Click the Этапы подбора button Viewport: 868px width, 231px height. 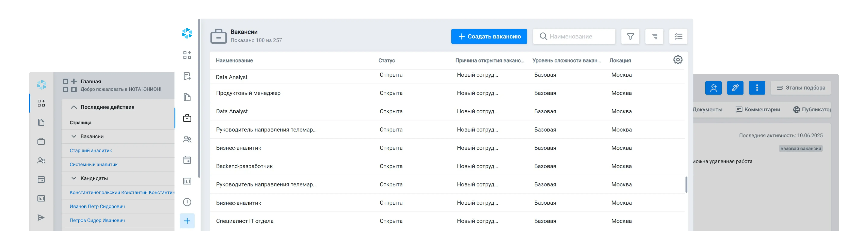point(801,88)
